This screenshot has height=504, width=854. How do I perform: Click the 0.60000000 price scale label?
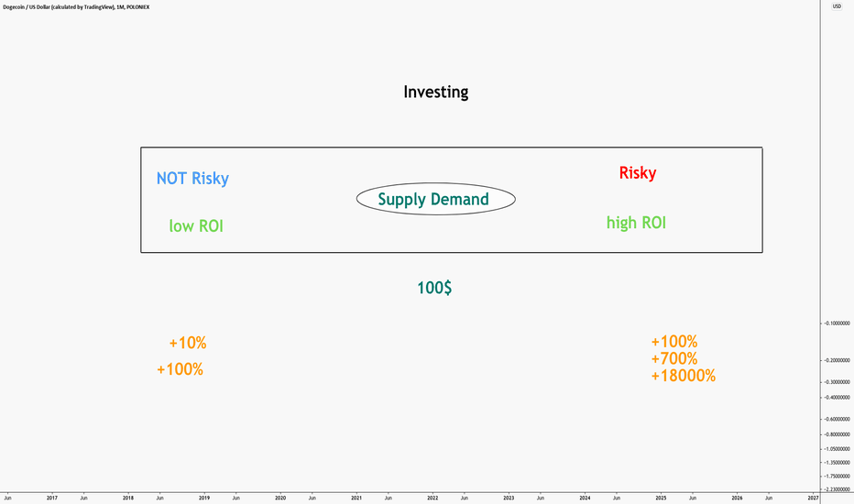coord(838,419)
